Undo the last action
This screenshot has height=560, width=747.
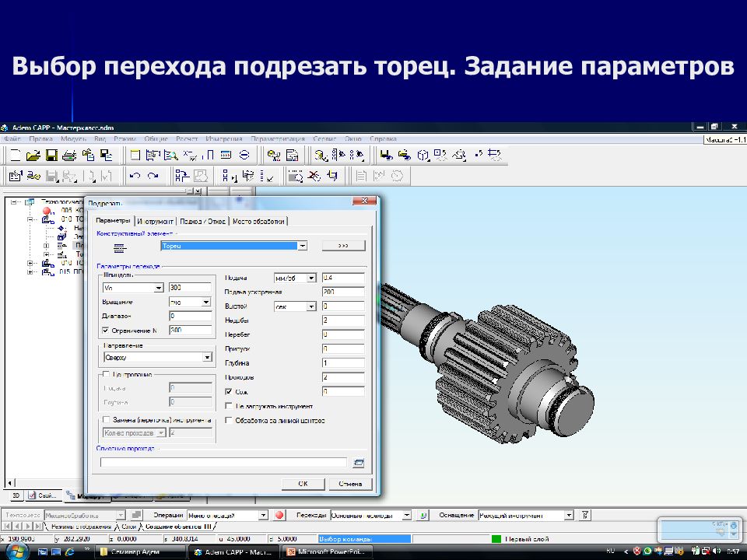tap(135, 177)
